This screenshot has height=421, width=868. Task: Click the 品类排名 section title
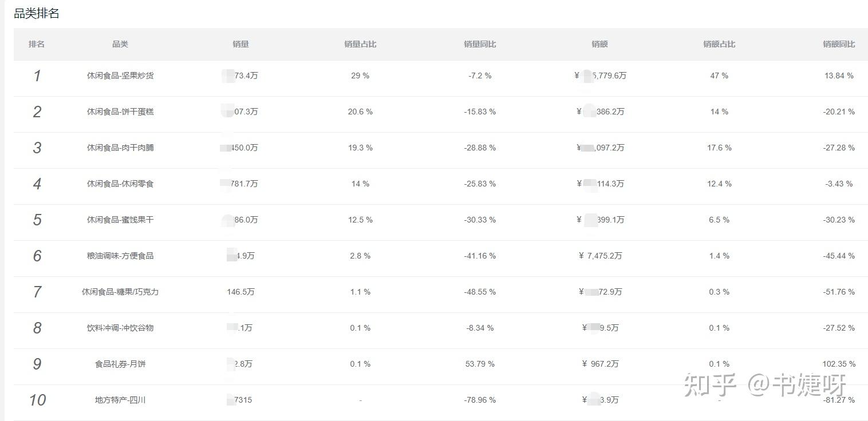pos(37,14)
